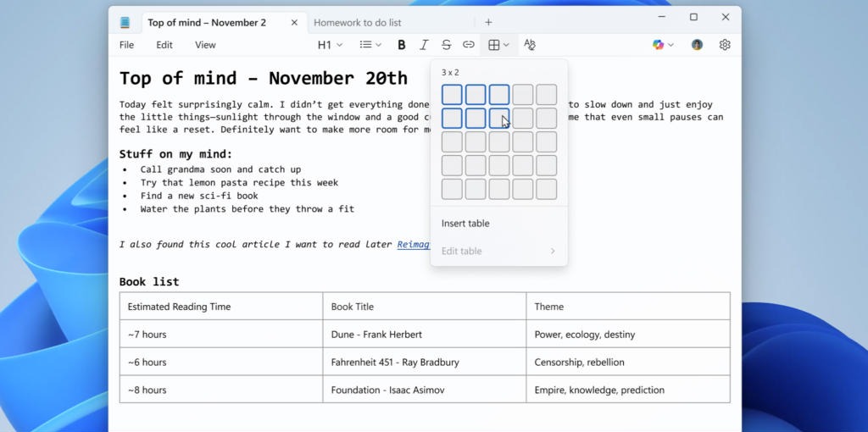Toggle italic text formatting
The image size is (868, 432).
click(x=424, y=45)
